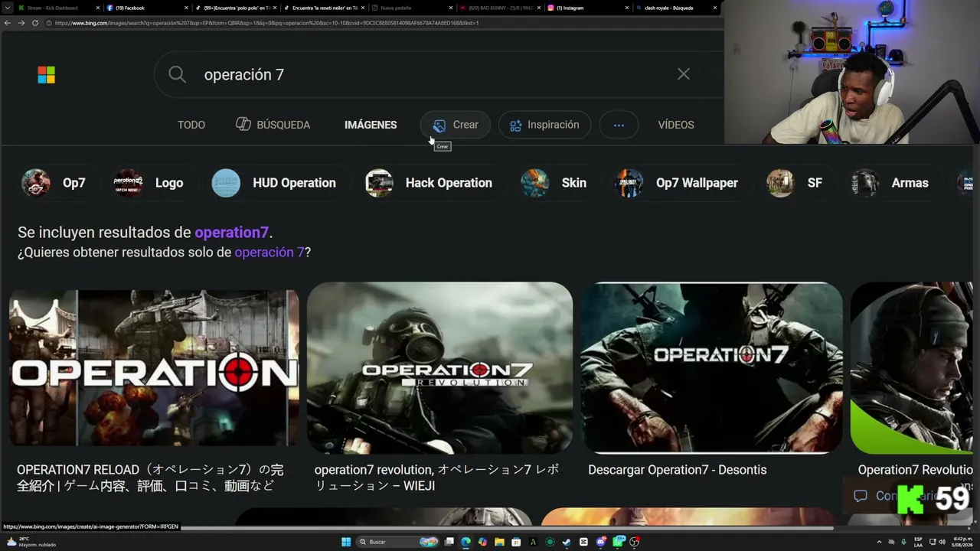Screen dimensions: 980x551
Task: Switch to the TODO tab
Action: [191, 125]
